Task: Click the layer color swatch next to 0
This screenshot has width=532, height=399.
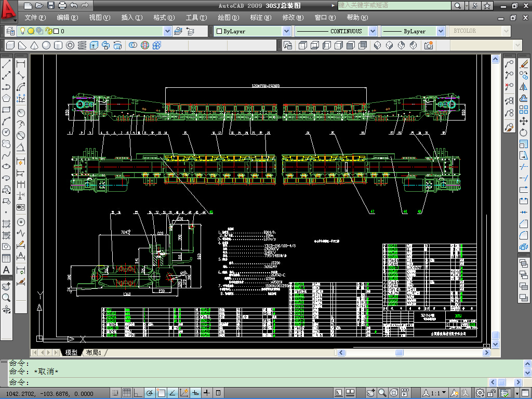Action: coord(56,31)
